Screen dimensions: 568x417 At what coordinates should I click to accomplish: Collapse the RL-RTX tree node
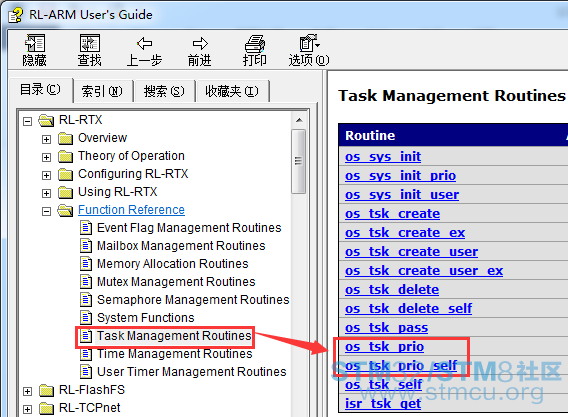[28, 121]
